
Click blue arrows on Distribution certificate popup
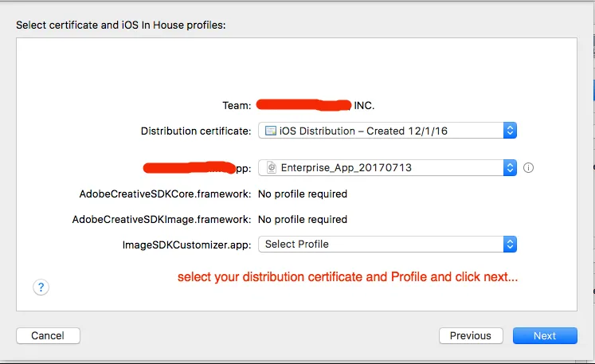tap(511, 131)
